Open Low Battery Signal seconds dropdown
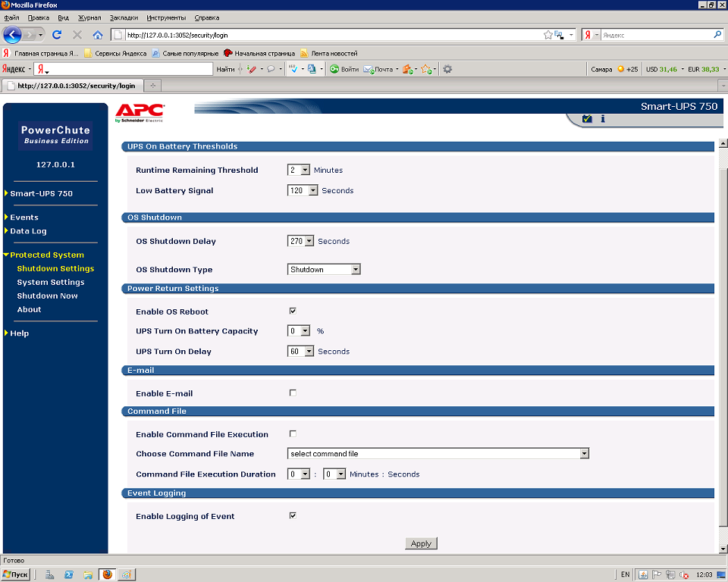The width and height of the screenshot is (728, 582). (x=303, y=190)
